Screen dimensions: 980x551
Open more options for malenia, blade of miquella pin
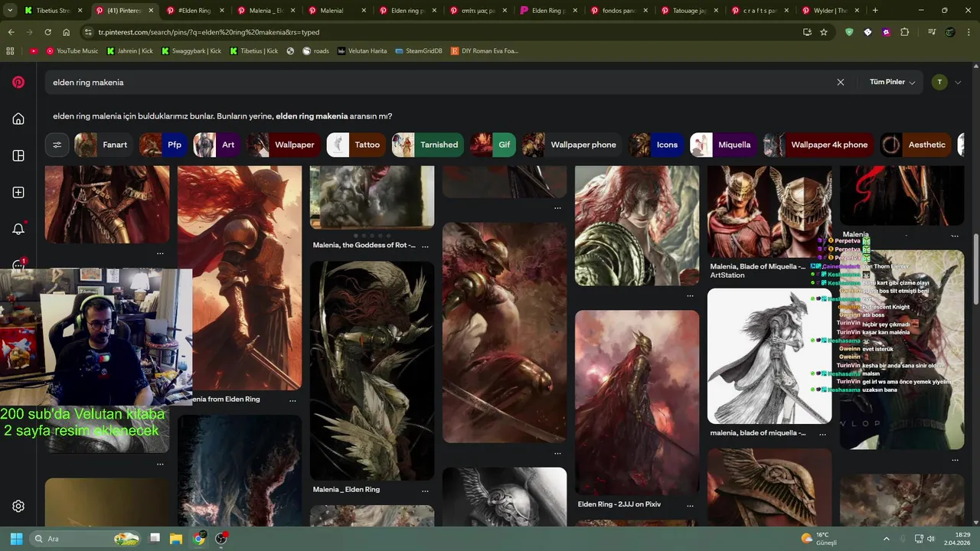[822, 433]
